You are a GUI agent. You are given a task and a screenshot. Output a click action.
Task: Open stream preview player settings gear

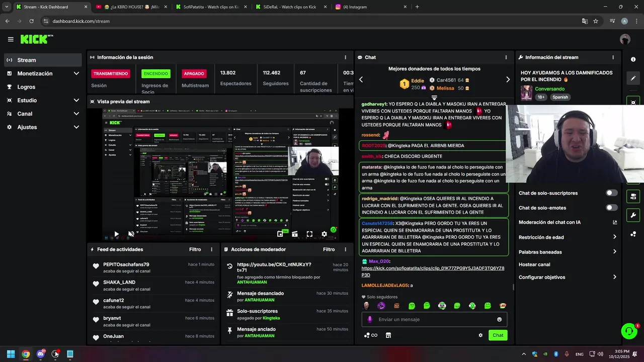point(324,234)
